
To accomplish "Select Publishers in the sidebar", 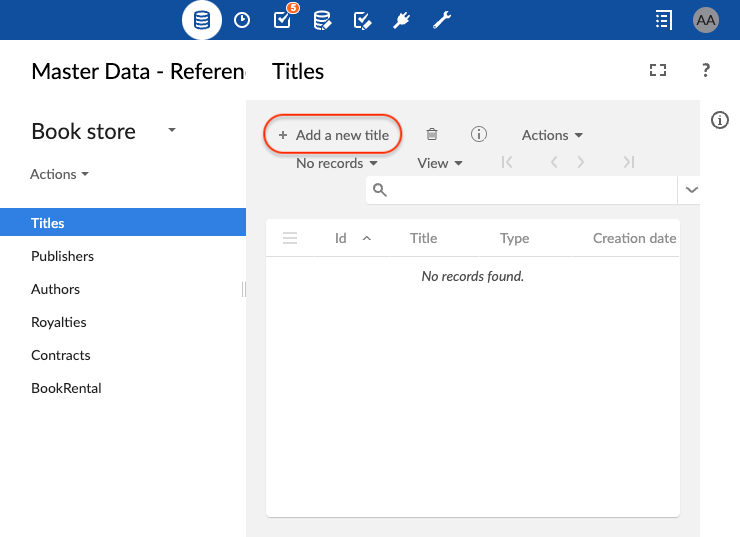I will [x=62, y=256].
